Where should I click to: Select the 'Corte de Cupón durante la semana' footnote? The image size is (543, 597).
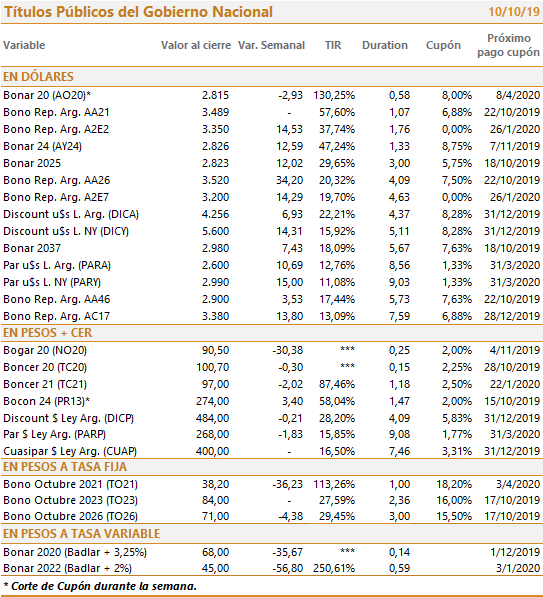click(100, 586)
